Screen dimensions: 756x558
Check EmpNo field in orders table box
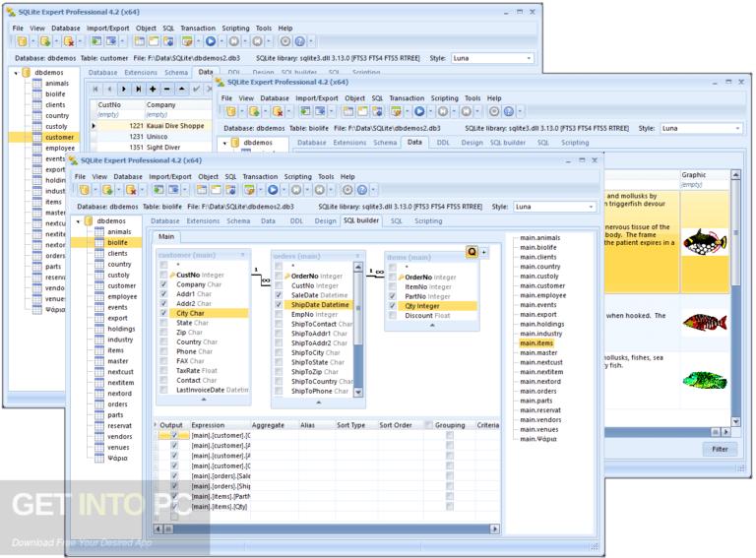point(279,314)
